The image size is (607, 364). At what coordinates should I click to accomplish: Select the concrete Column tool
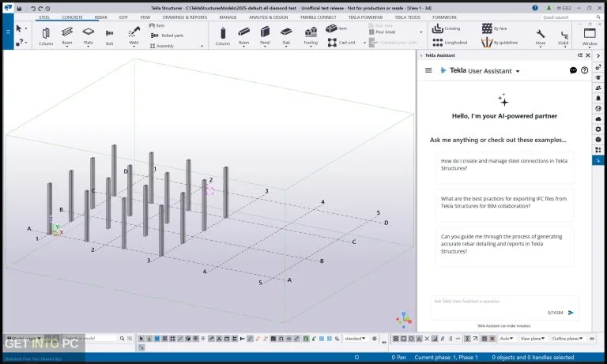223,36
